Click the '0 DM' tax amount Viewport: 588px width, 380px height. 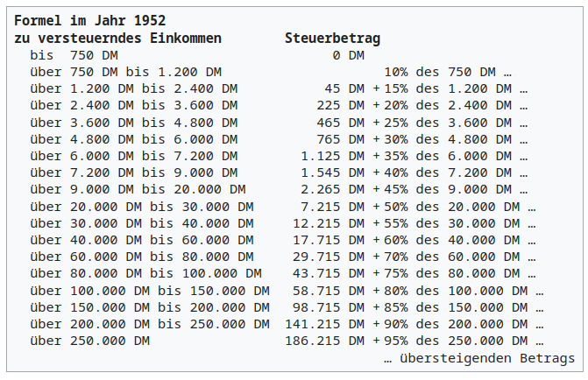tap(349, 55)
